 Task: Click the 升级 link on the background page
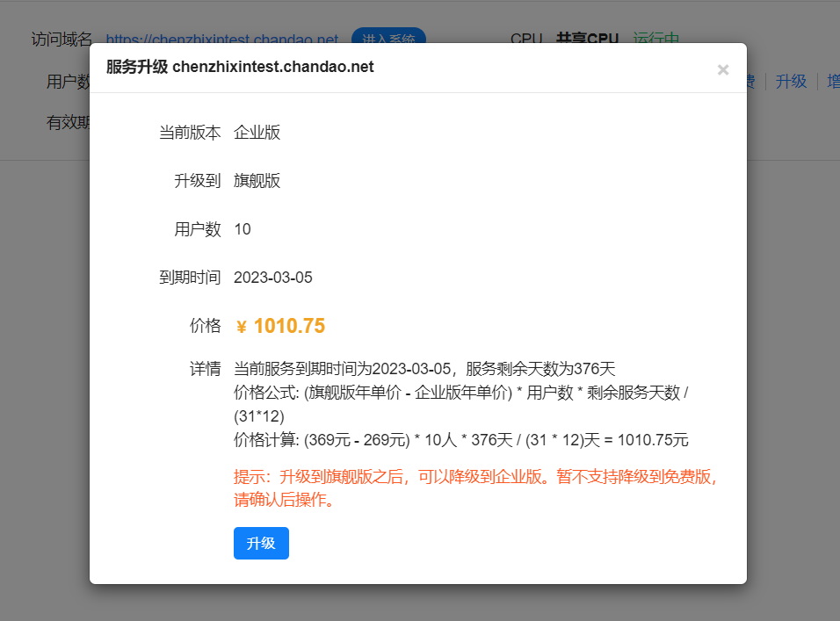click(791, 81)
